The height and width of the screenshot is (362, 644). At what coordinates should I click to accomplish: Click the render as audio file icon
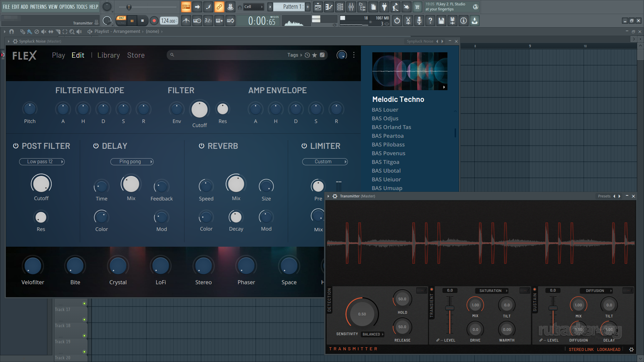pos(452,21)
